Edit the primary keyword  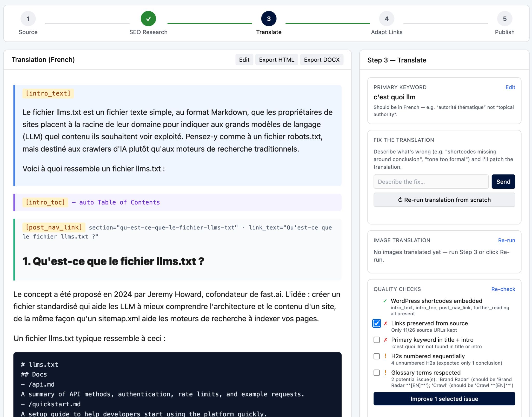point(510,87)
